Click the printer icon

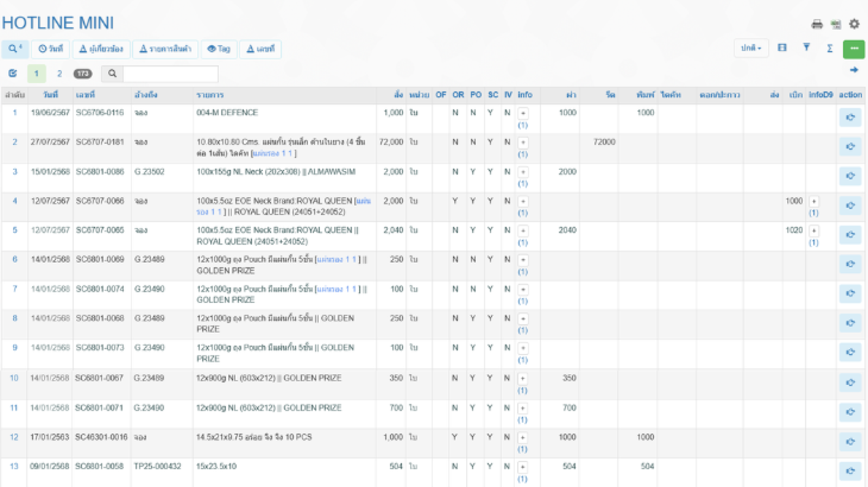pos(816,24)
